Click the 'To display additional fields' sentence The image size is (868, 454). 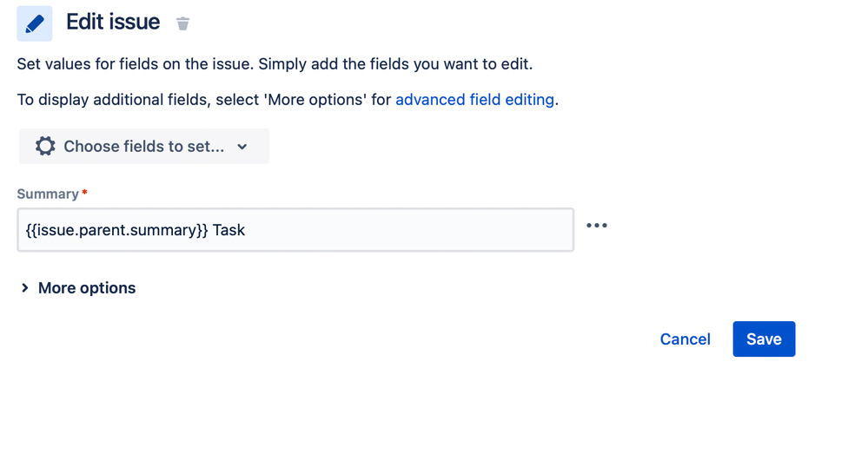click(x=288, y=100)
